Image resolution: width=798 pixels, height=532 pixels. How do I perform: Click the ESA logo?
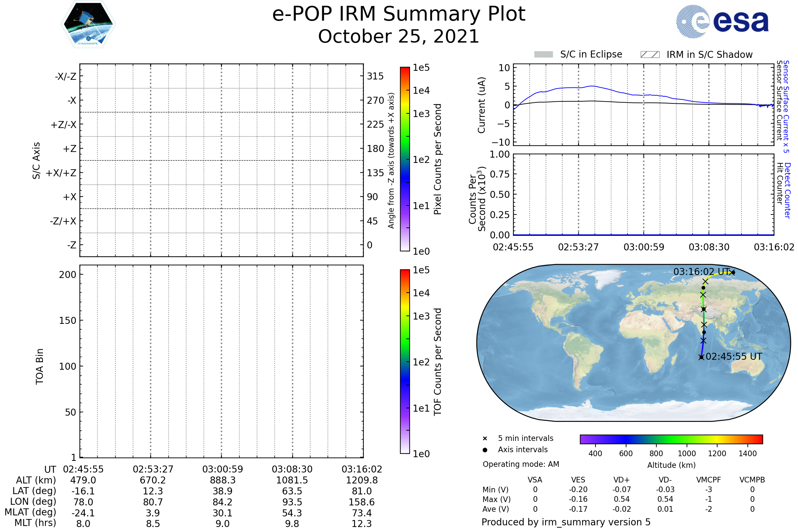click(x=723, y=22)
